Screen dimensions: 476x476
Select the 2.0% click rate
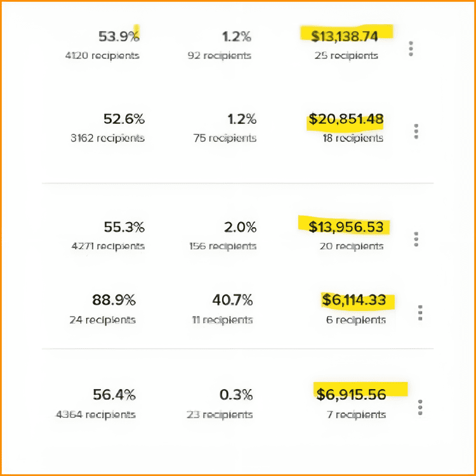[241, 227]
